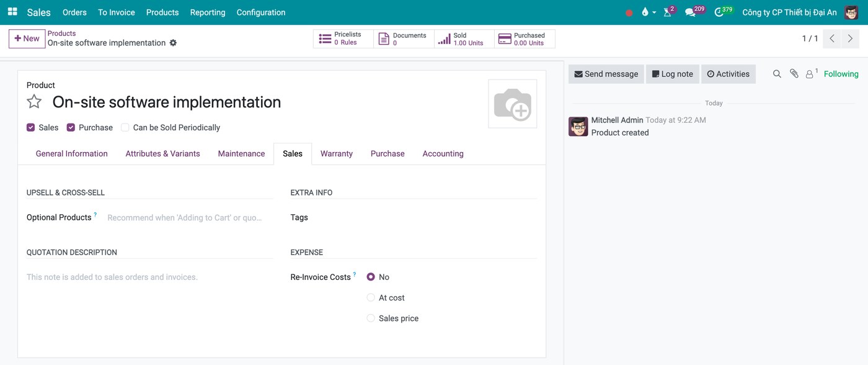Viewport: 868px width, 365px height.
Task: Open Reporting menu
Action: (x=208, y=12)
